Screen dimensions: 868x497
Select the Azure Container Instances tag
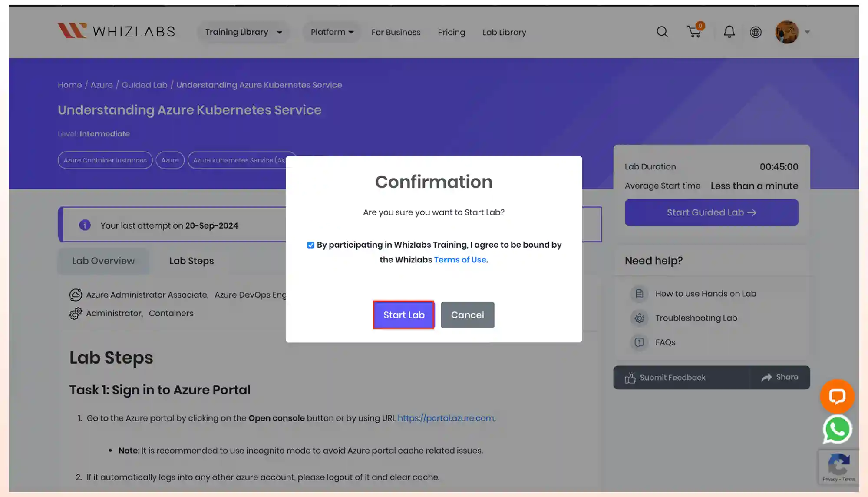coord(105,160)
